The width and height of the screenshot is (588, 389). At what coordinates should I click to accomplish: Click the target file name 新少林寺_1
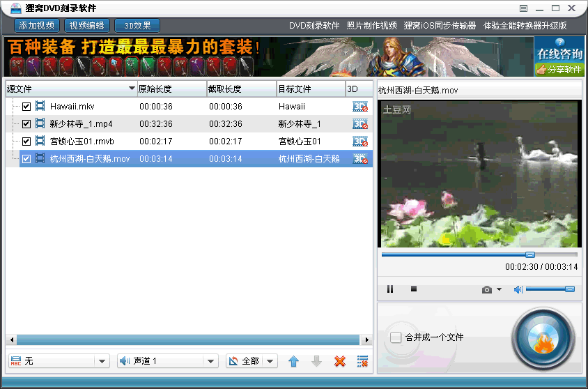coord(300,124)
